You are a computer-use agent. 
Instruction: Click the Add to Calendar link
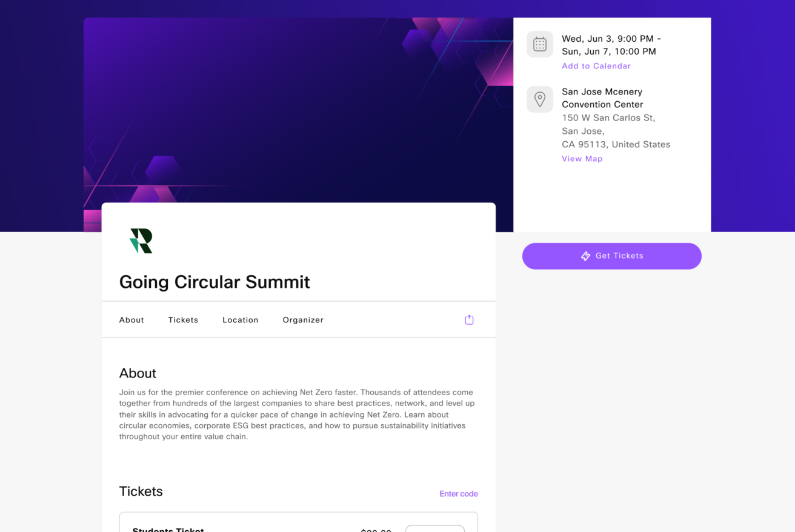click(x=596, y=66)
